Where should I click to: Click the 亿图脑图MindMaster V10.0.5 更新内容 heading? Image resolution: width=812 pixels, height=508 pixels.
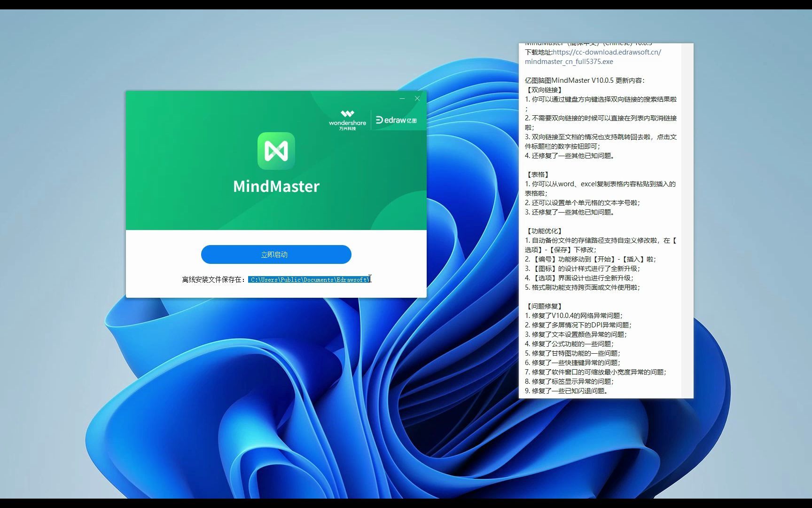[585, 80]
